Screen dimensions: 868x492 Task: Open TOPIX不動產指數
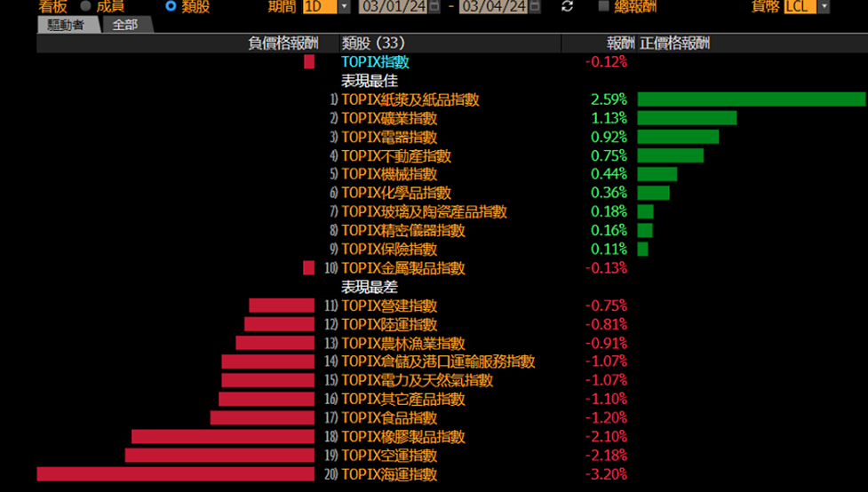[396, 155]
